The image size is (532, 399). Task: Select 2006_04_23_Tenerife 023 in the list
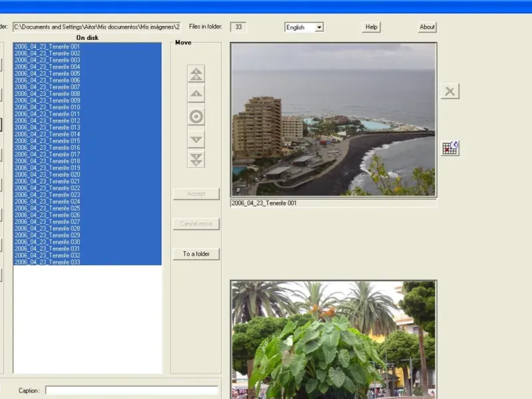pos(87,195)
